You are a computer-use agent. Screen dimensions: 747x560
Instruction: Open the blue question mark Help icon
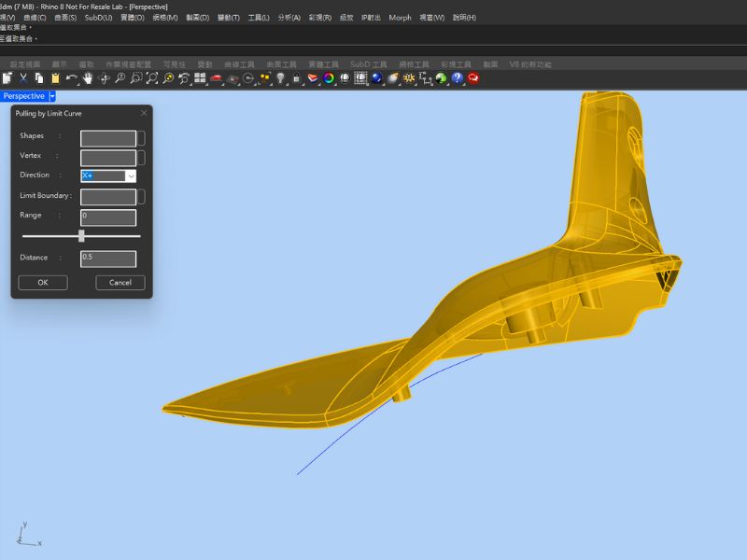pyautogui.click(x=458, y=78)
